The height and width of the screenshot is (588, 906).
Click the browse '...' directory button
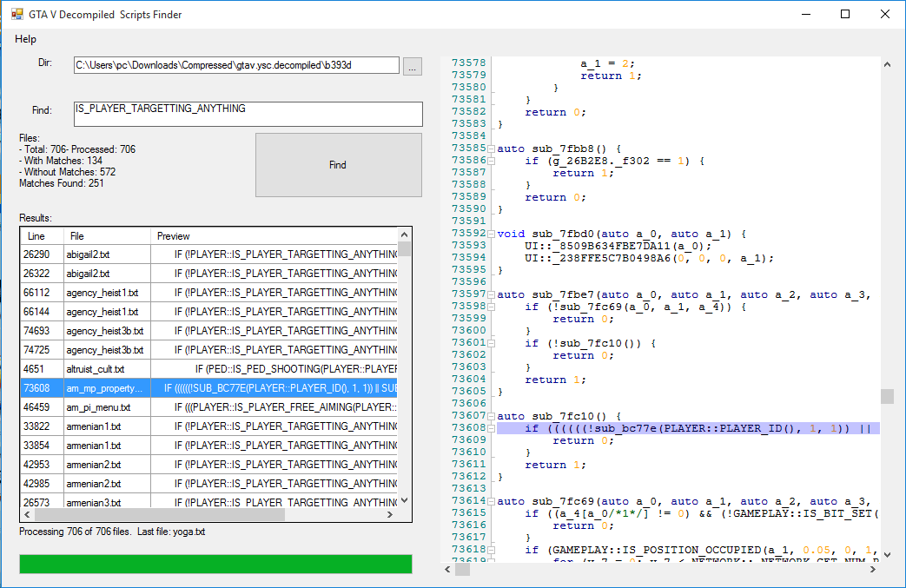413,66
